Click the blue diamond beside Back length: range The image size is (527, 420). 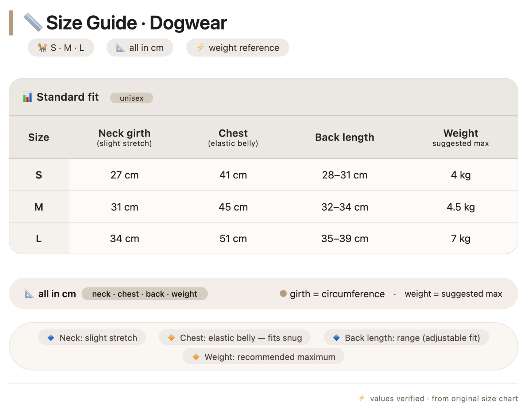click(x=337, y=338)
